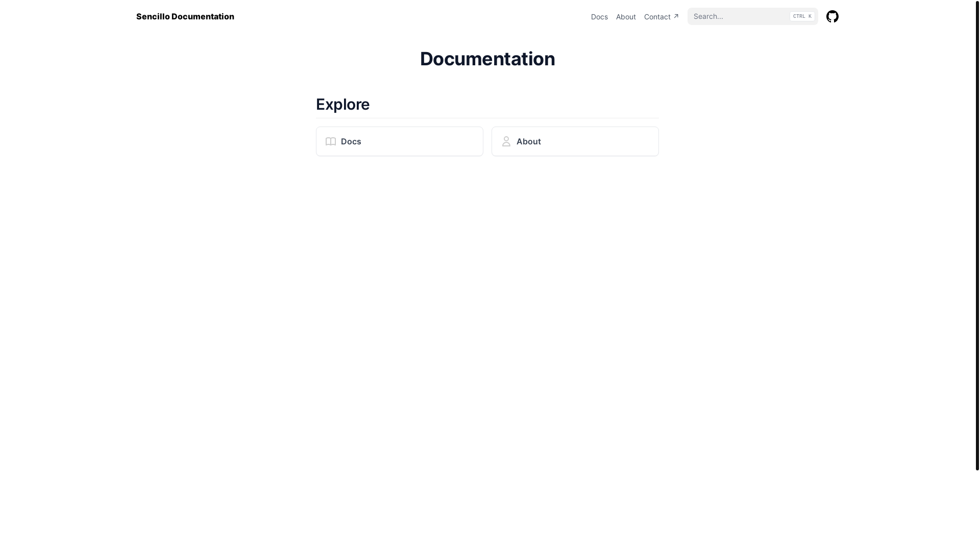
Task: Open the GitHub repository icon
Action: pos(832,16)
